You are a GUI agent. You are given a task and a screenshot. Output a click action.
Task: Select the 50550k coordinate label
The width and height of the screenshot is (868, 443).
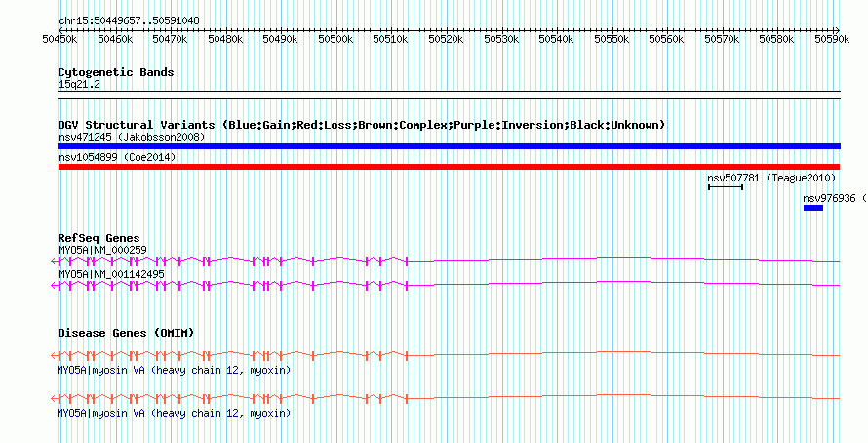pyautogui.click(x=612, y=39)
